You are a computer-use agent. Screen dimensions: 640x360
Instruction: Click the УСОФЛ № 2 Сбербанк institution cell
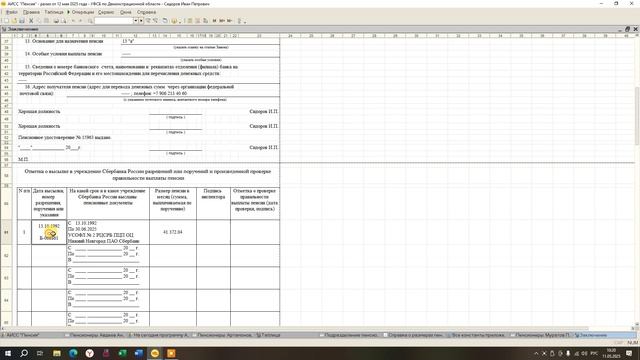pyautogui.click(x=108, y=232)
